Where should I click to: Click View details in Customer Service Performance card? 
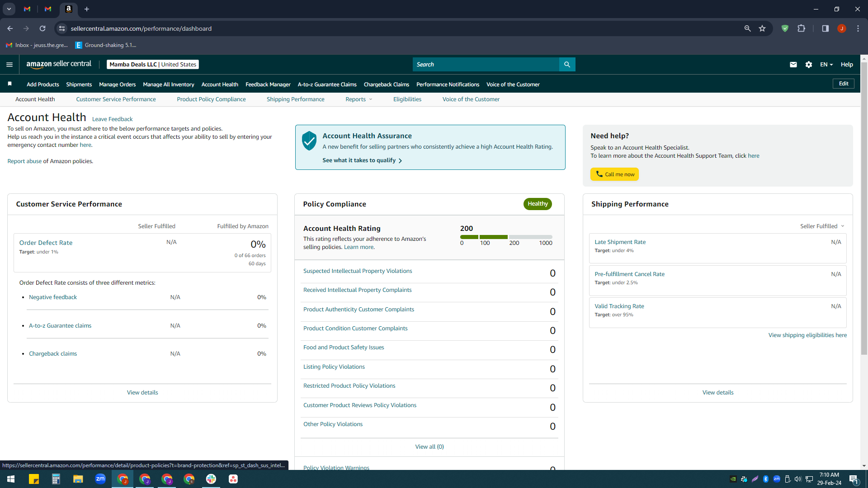click(142, 393)
